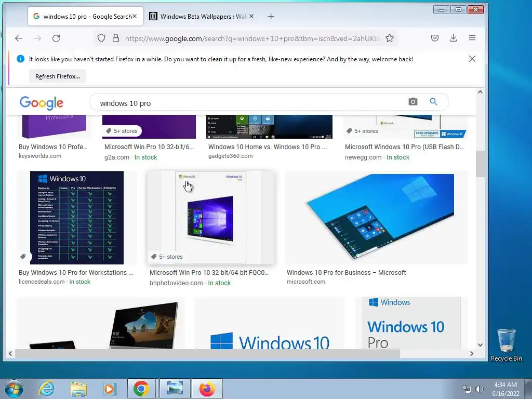The width and height of the screenshot is (532, 399).
Task: Select the Windows 10 Pro text card thumbnail
Action: [x=411, y=323]
